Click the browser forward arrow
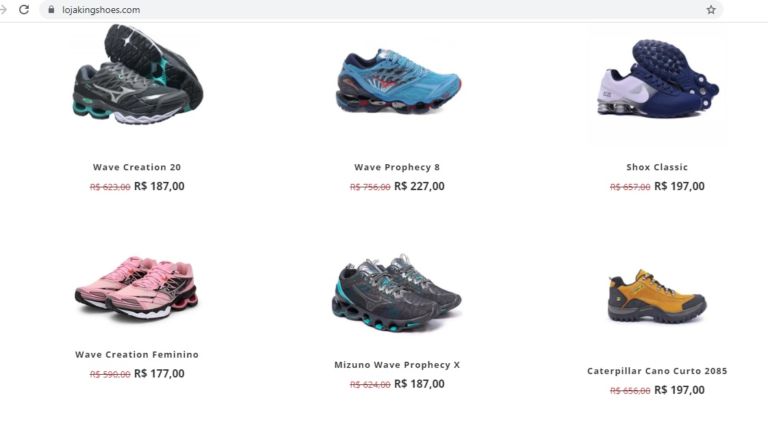The height and width of the screenshot is (424, 768). point(3,9)
